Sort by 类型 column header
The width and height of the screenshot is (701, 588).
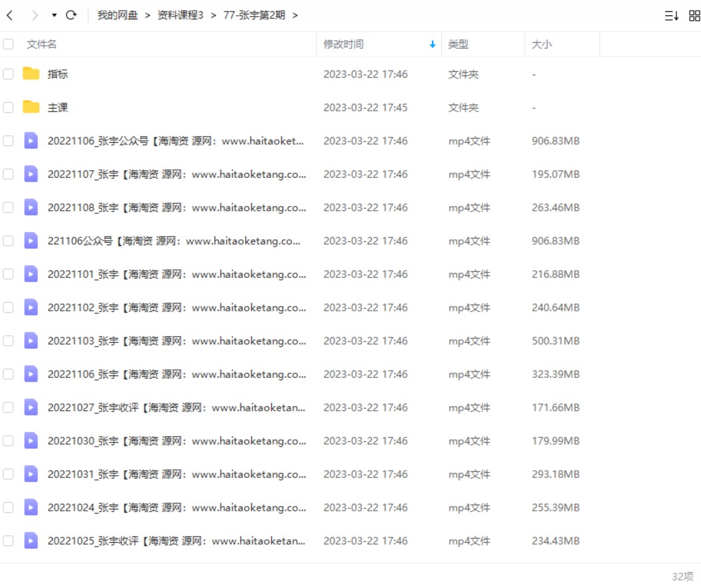tap(458, 44)
